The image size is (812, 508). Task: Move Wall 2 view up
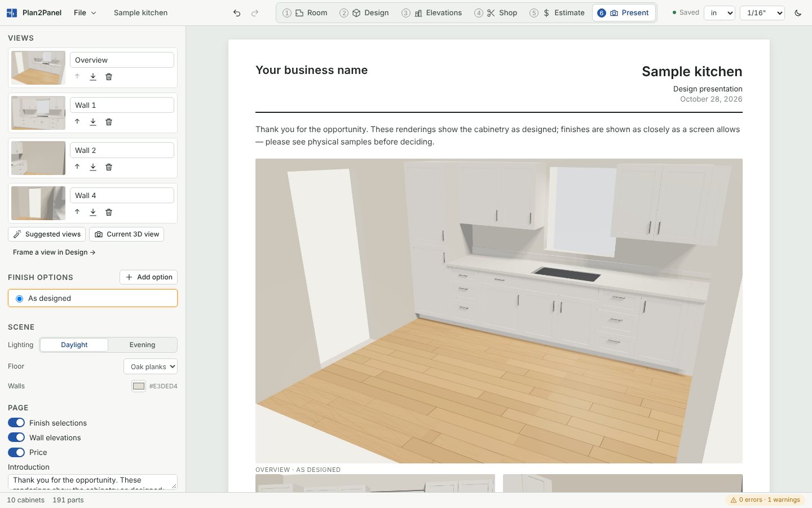(77, 167)
